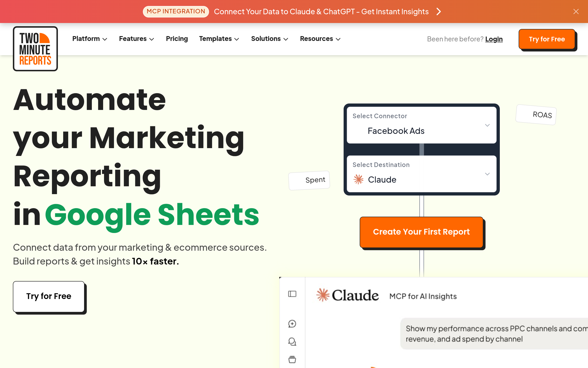Click the projects stack icon in sidebar
The width and height of the screenshot is (588, 368).
[x=292, y=359]
